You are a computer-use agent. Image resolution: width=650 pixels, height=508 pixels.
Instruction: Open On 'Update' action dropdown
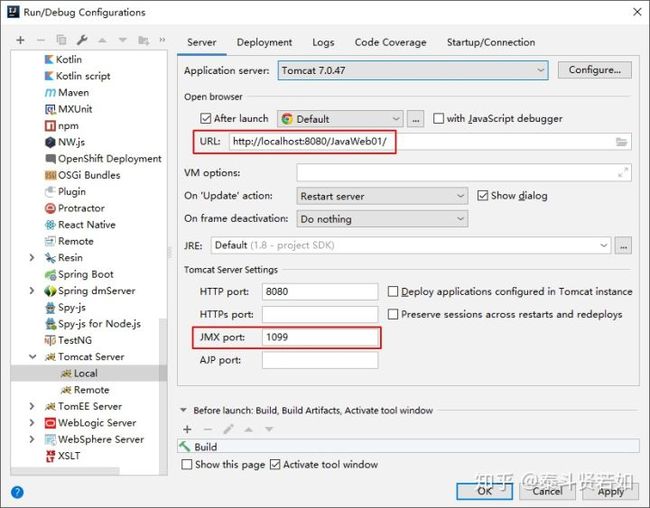(382, 196)
